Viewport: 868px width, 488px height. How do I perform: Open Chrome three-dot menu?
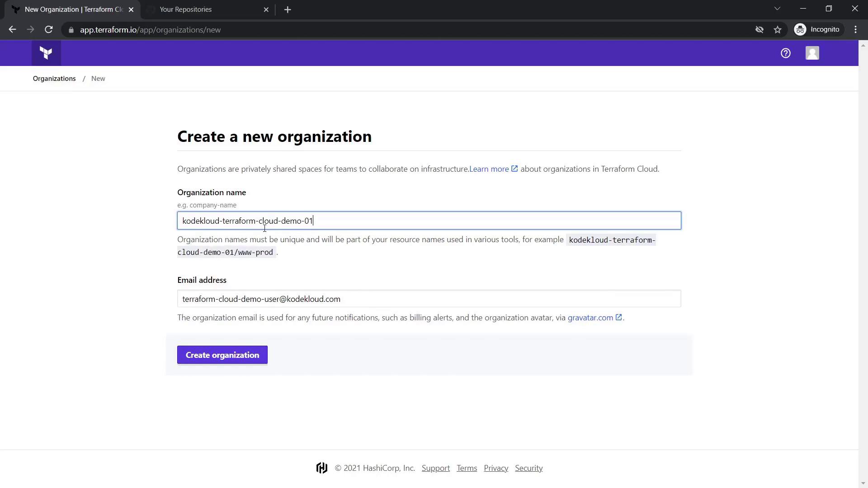(x=855, y=30)
